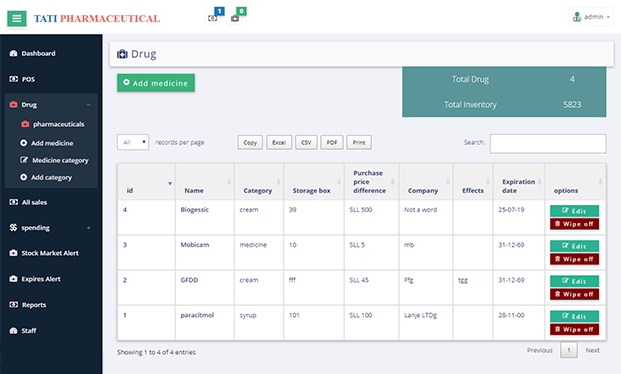Viewport: 621px width, 374px height.
Task: Click the Add medicine green button
Action: (156, 83)
